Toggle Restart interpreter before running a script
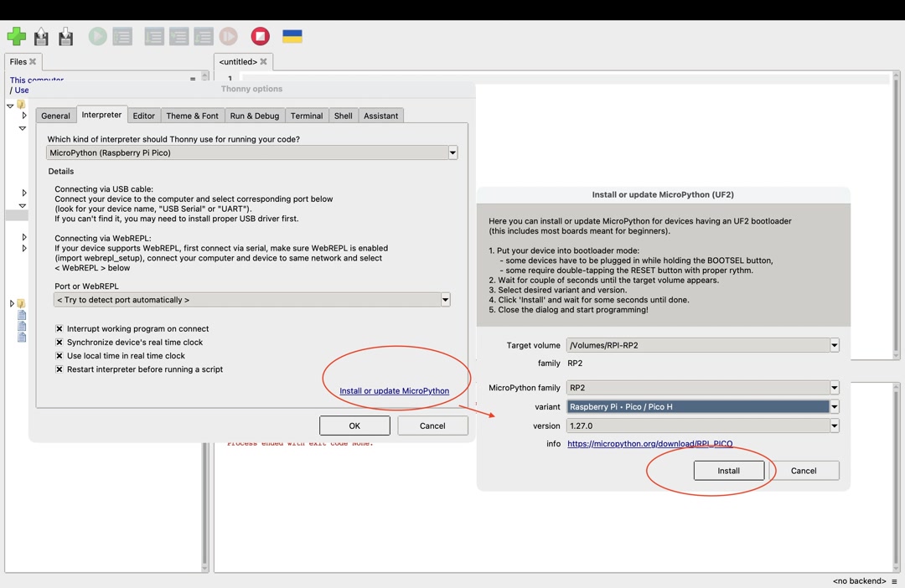The height and width of the screenshot is (588, 905). click(x=59, y=369)
